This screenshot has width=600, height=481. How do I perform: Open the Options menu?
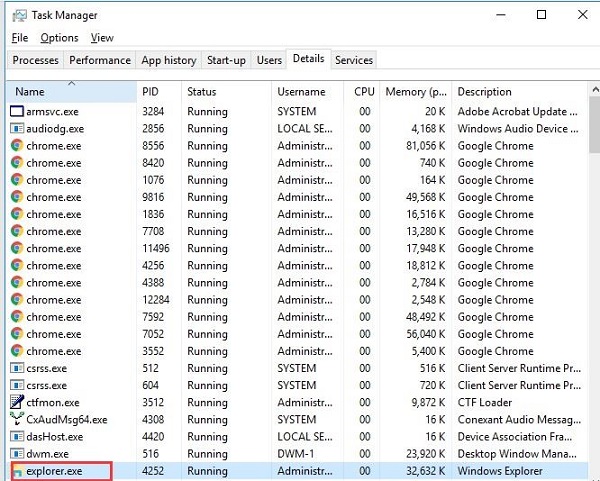tap(59, 38)
